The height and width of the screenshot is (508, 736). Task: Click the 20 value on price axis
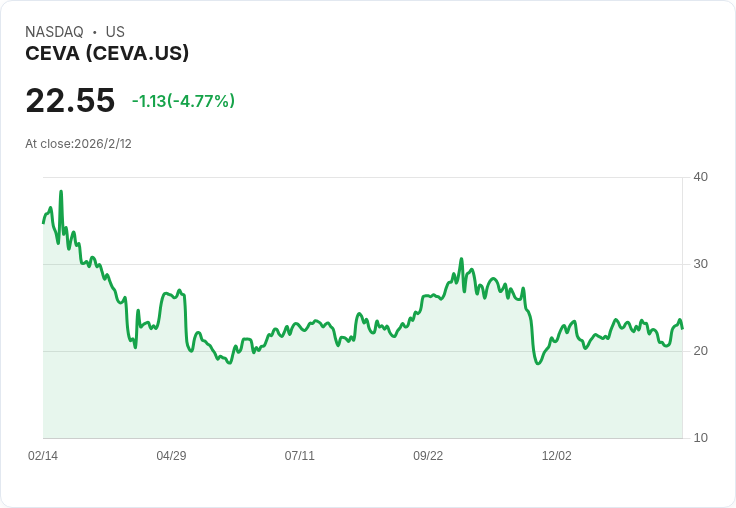click(x=700, y=351)
